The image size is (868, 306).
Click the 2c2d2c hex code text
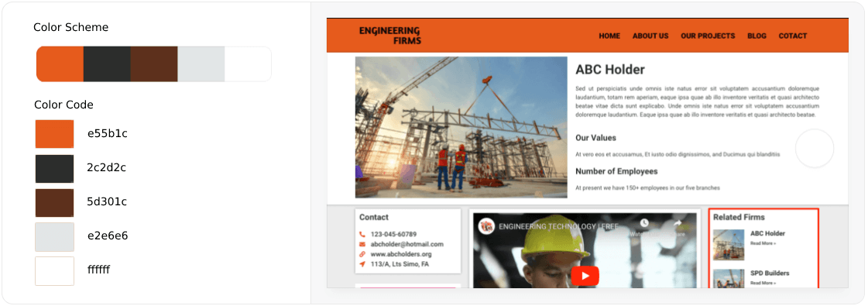point(106,167)
